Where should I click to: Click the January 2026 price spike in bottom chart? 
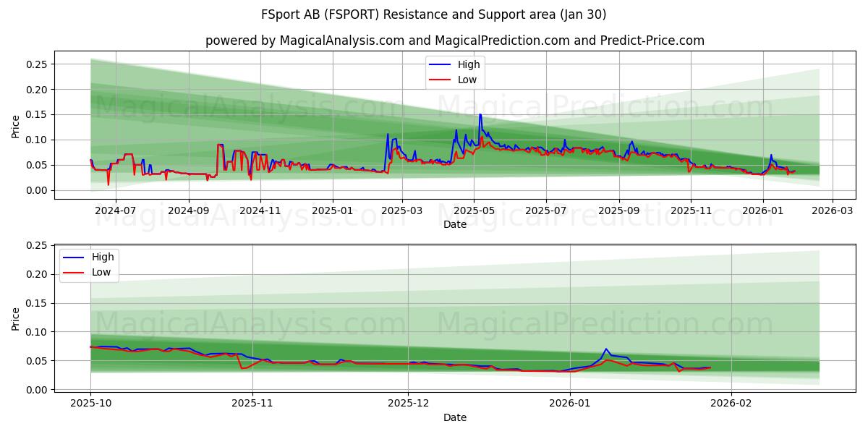[x=606, y=349]
